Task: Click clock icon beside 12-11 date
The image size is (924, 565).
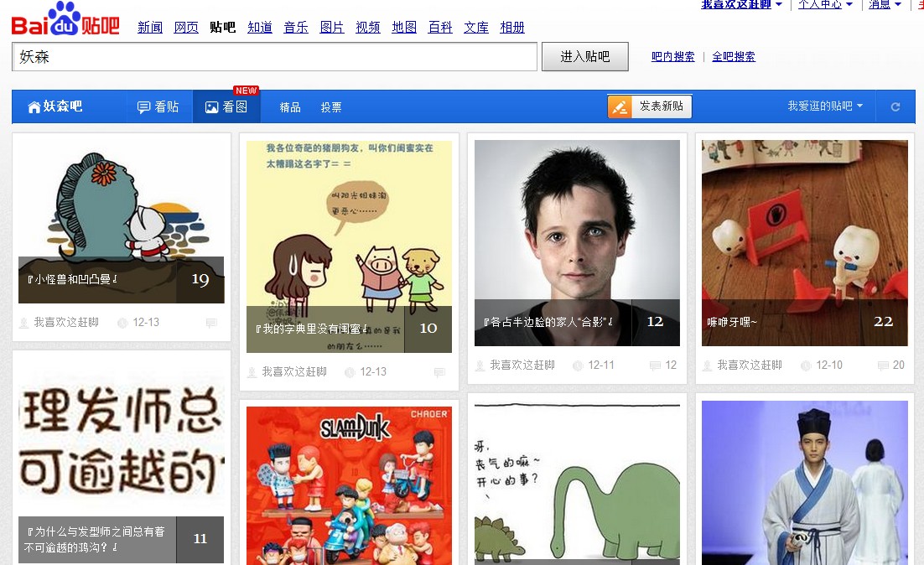Action: (x=578, y=365)
